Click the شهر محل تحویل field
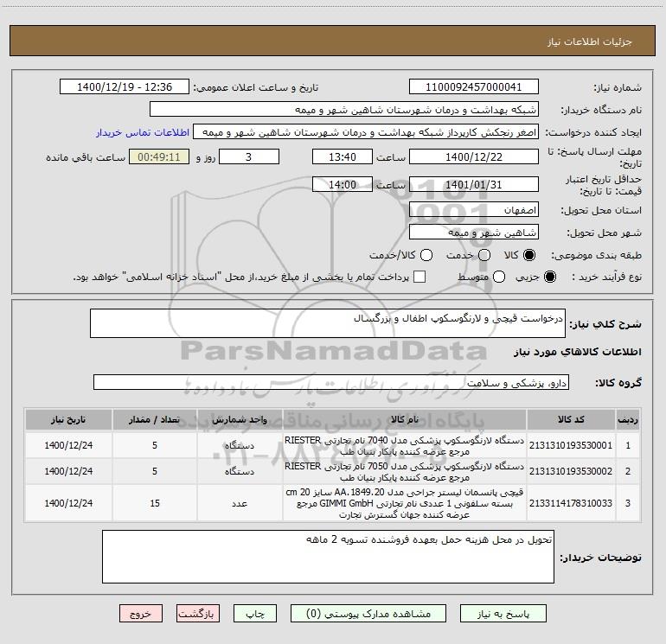This screenshot has width=666, height=644. click(x=474, y=233)
